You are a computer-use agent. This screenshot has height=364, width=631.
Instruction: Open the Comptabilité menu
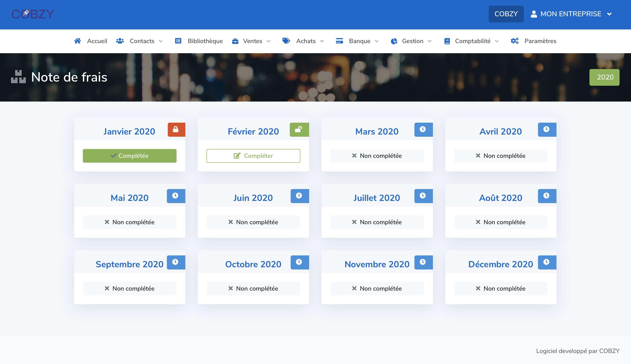[472, 41]
